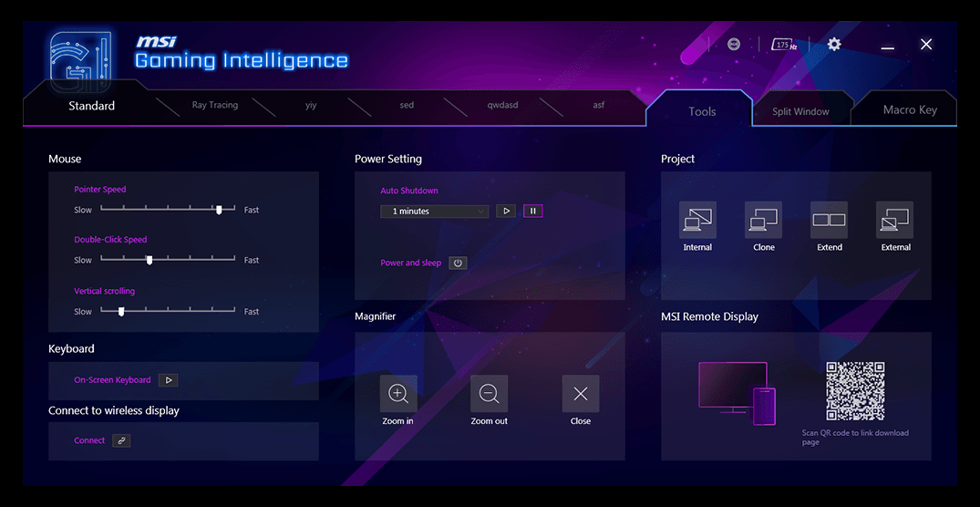
Task: Click the magnifier Close X icon
Action: [x=581, y=393]
